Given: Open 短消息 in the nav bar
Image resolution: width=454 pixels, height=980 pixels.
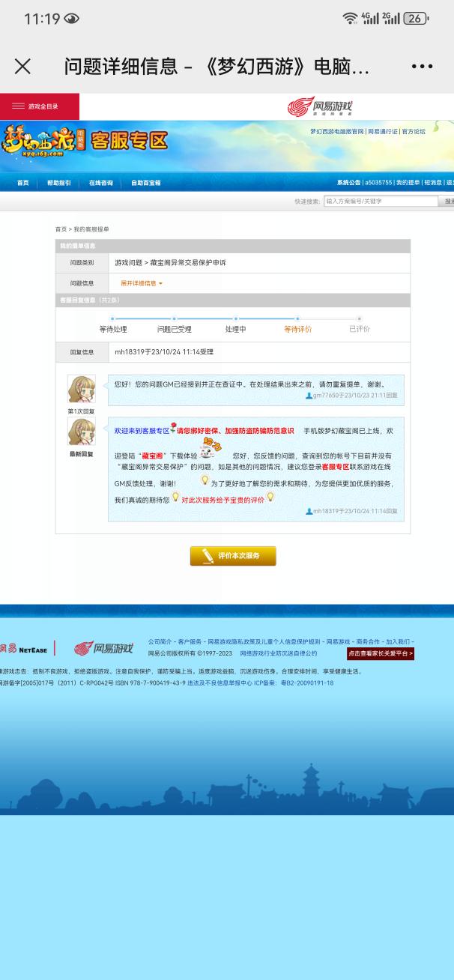Looking at the screenshot, I should click(x=432, y=183).
